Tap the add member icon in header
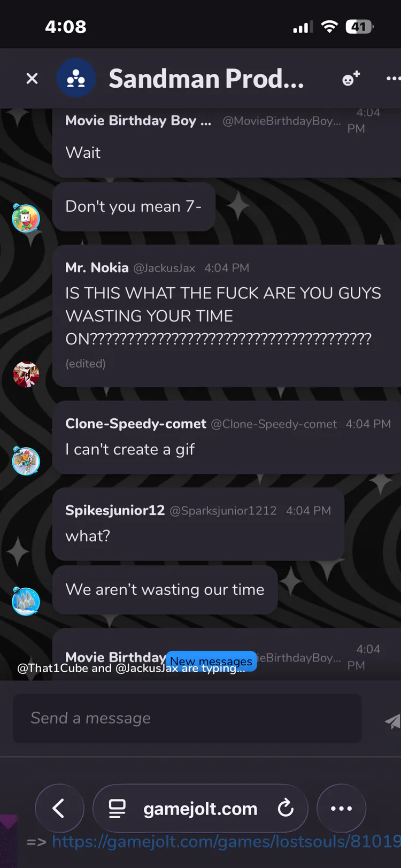Screen dimensions: 401x868 point(351,79)
